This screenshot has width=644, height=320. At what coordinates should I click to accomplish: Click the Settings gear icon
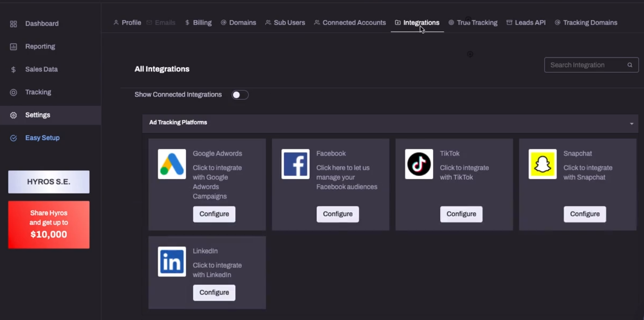point(13,115)
